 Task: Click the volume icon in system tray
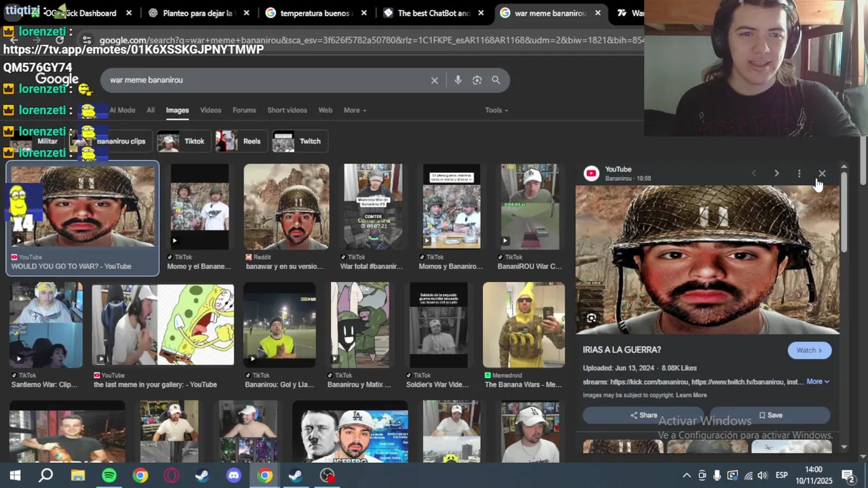[763, 476]
